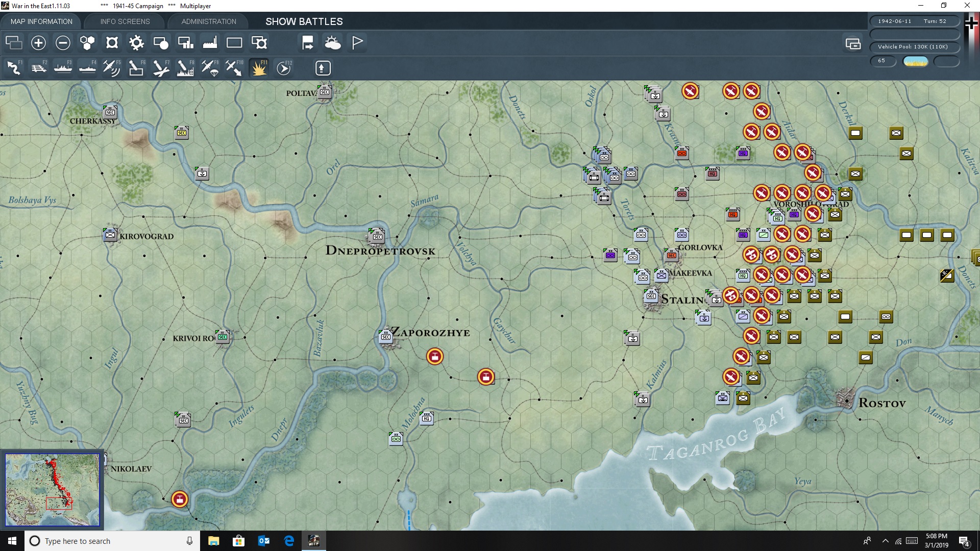Select the SEC unit at Cherkassy
The image size is (980, 551).
click(110, 112)
